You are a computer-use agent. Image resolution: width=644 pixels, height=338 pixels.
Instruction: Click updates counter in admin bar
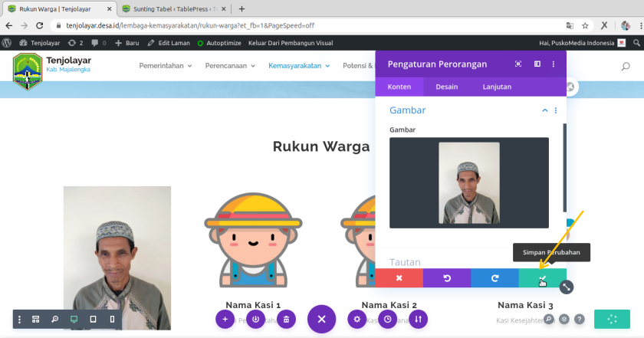[76, 43]
